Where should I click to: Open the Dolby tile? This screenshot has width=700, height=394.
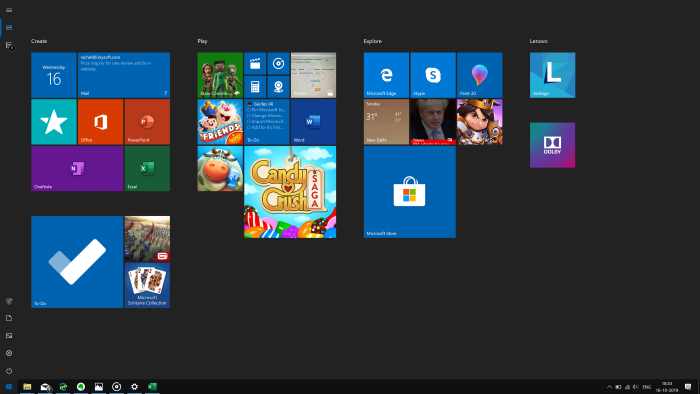(x=552, y=145)
